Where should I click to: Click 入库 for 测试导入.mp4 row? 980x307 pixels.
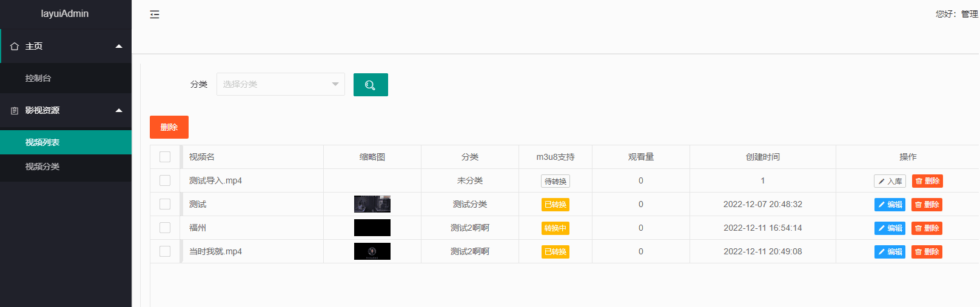click(890, 181)
